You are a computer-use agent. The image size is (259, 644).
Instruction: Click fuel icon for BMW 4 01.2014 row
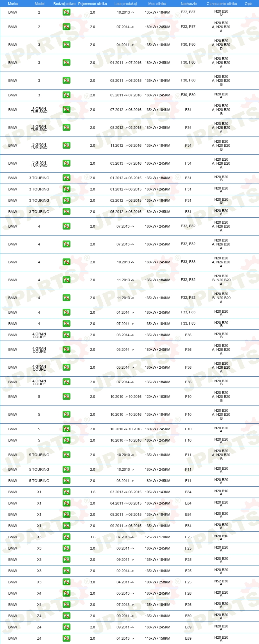66,312
